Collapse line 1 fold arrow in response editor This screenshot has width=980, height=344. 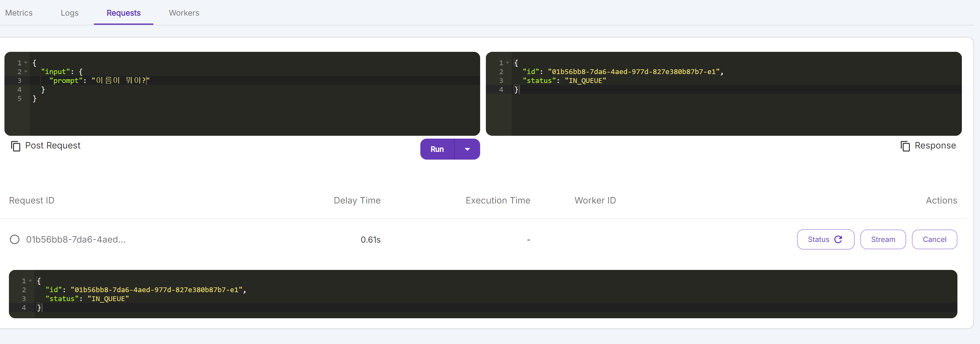pyautogui.click(x=507, y=63)
